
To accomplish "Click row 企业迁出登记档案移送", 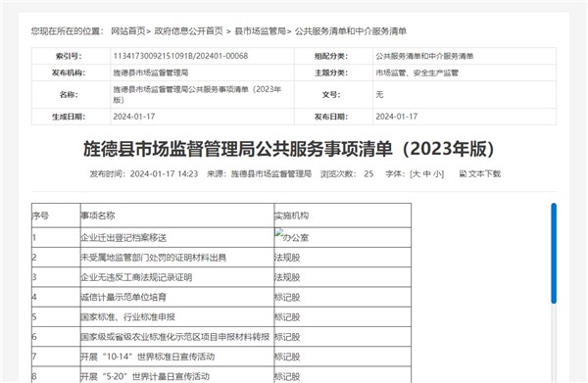I will (221, 237).
